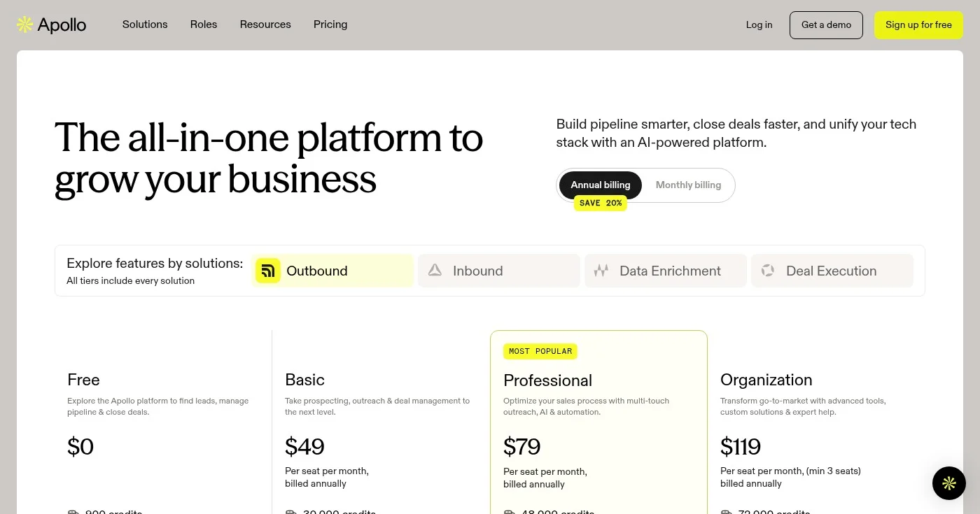Click the $49 price

point(304,446)
